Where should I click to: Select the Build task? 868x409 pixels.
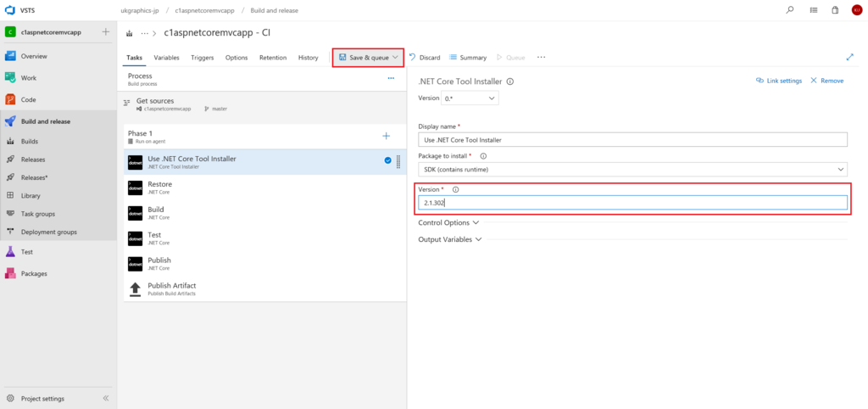(x=265, y=213)
